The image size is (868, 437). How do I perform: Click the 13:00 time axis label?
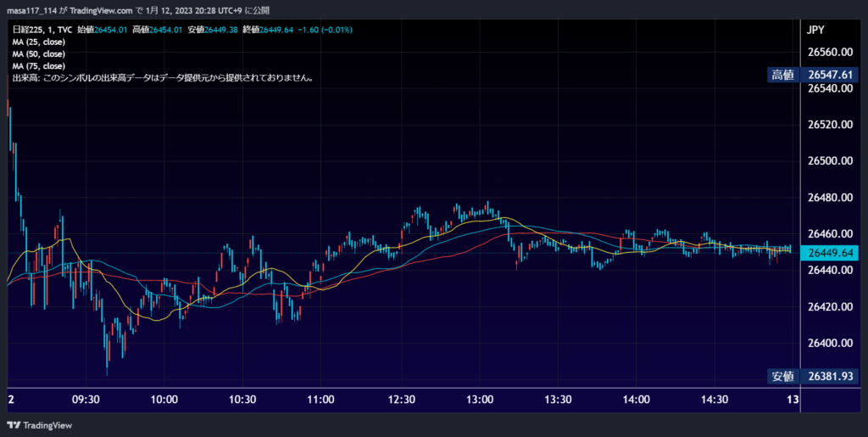[480, 400]
